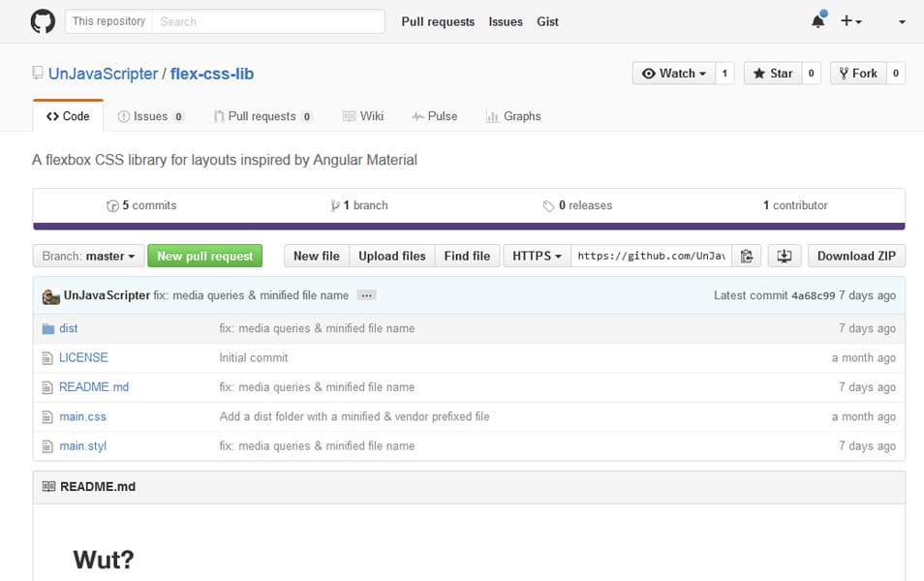924x581 pixels.
Task: Switch to the Code tab
Action: click(69, 116)
